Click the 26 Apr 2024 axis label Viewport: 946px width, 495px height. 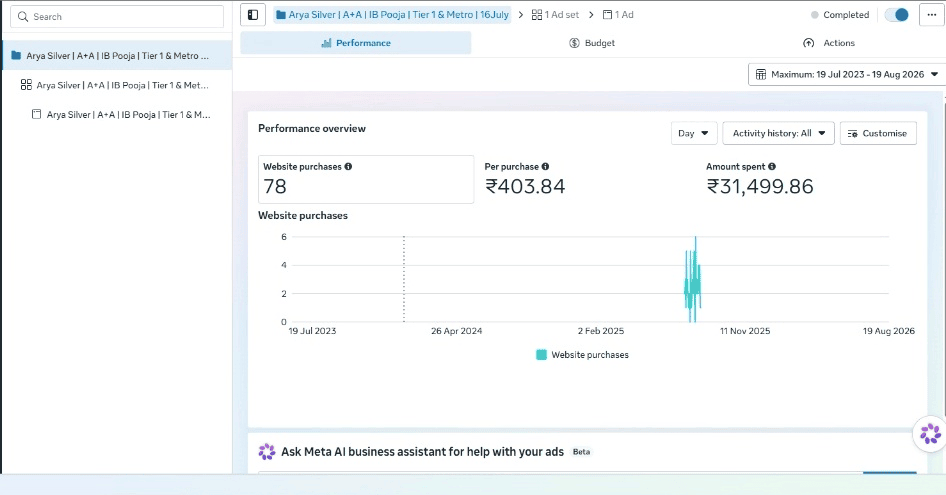[x=457, y=331]
